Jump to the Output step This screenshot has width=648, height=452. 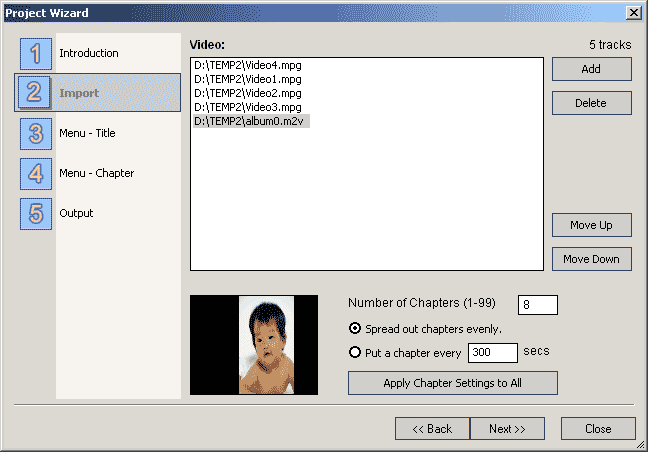click(76, 213)
